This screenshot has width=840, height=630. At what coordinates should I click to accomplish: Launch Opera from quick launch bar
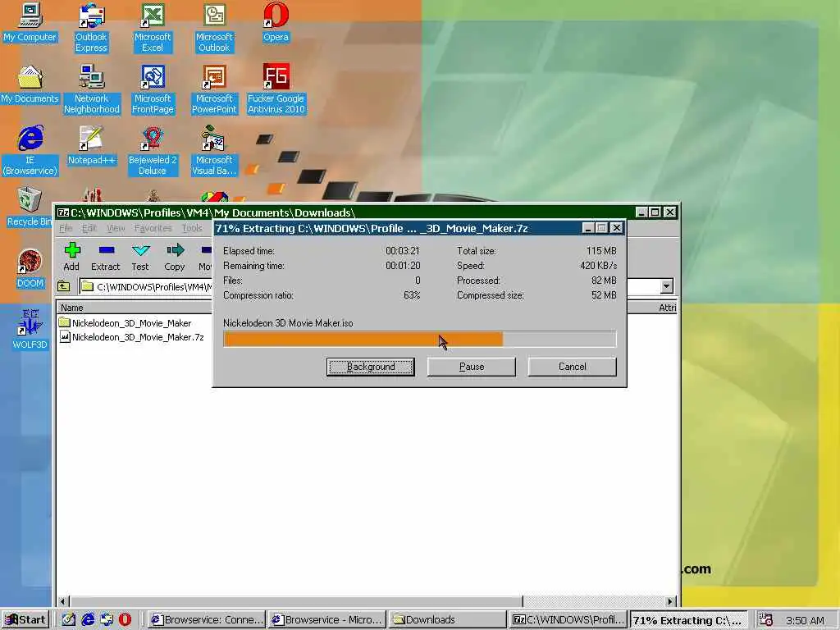coord(125,620)
